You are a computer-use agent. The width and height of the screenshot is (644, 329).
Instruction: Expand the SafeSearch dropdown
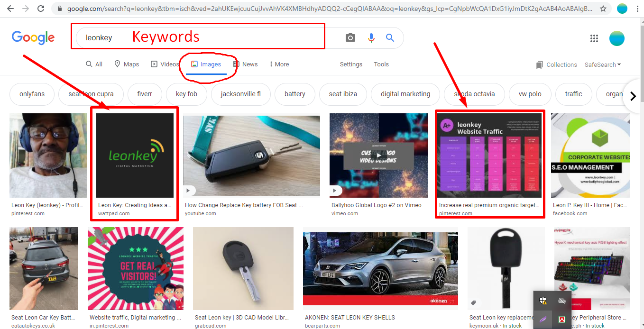pyautogui.click(x=603, y=64)
